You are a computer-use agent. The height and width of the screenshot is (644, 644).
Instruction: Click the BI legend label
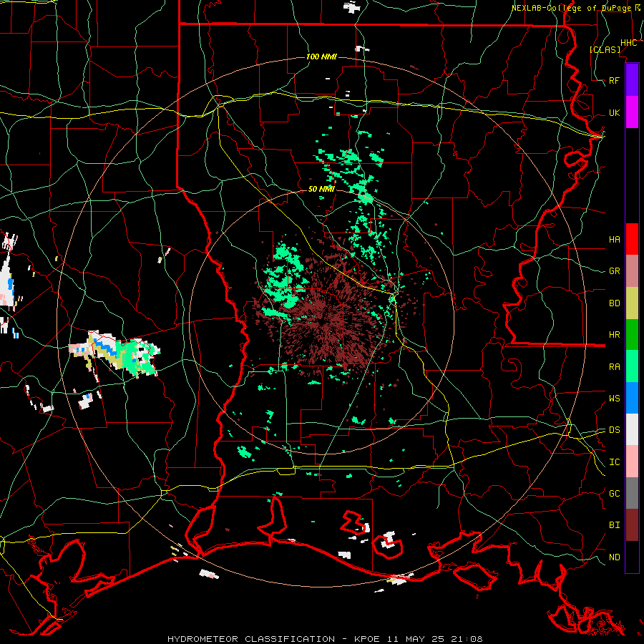[614, 525]
